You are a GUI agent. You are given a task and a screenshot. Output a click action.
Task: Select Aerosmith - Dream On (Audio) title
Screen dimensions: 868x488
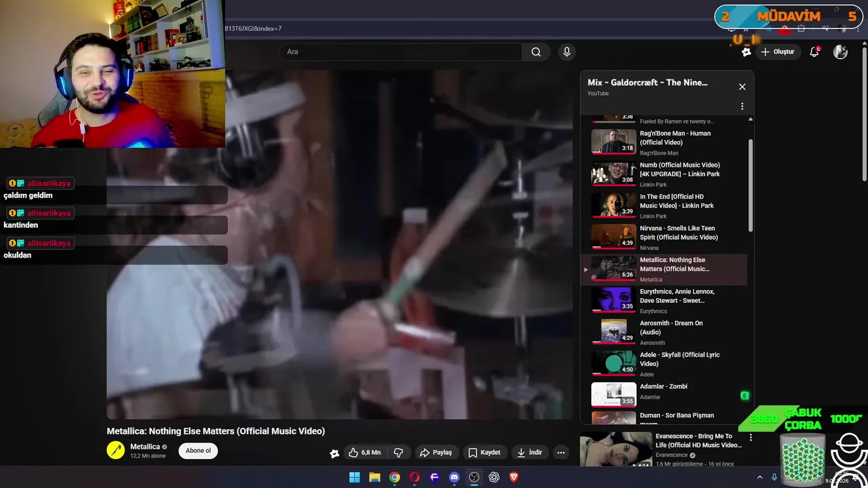click(x=671, y=327)
